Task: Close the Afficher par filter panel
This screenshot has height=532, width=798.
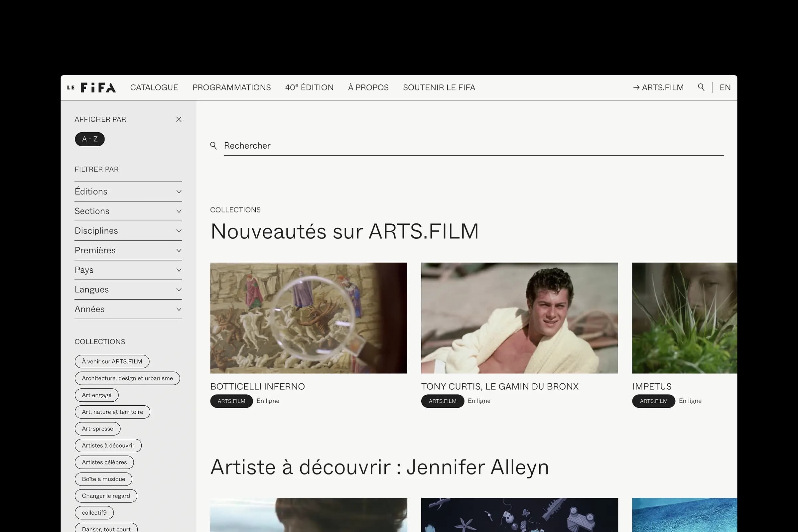Action: (x=179, y=119)
